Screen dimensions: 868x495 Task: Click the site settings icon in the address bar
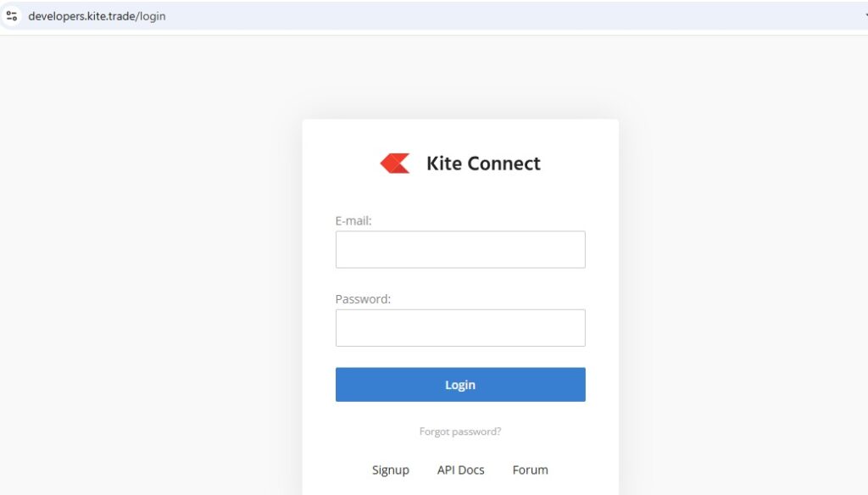pyautogui.click(x=11, y=15)
